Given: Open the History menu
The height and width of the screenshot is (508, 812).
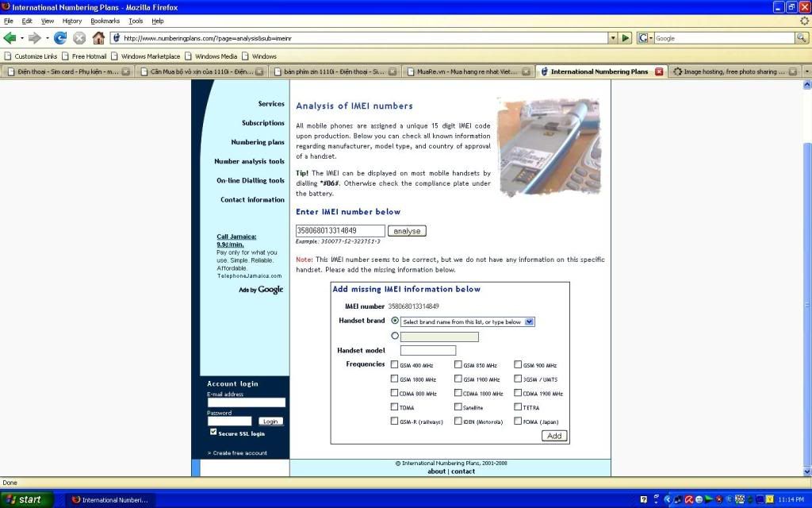Looking at the screenshot, I should [72, 21].
